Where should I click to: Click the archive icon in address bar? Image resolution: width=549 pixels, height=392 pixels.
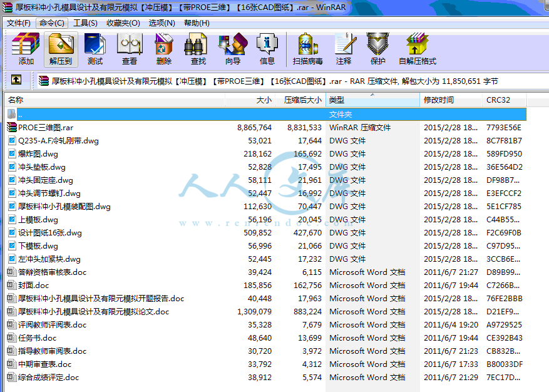44,81
